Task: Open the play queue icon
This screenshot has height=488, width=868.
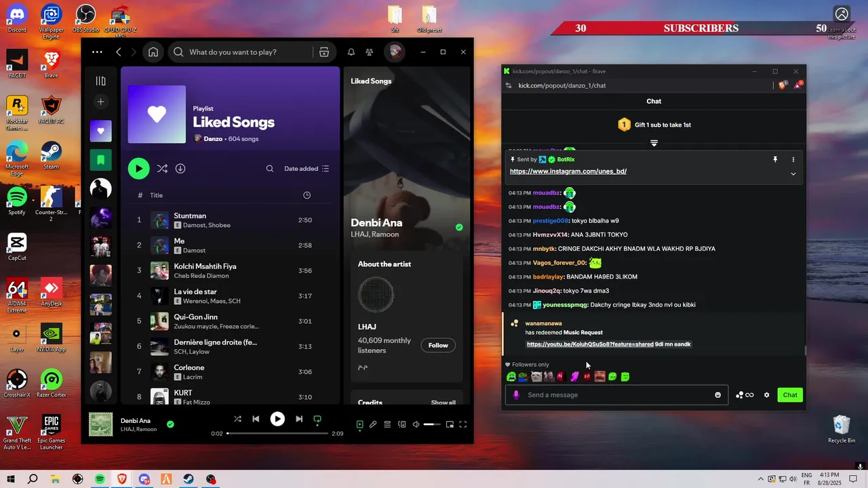Action: (x=387, y=424)
